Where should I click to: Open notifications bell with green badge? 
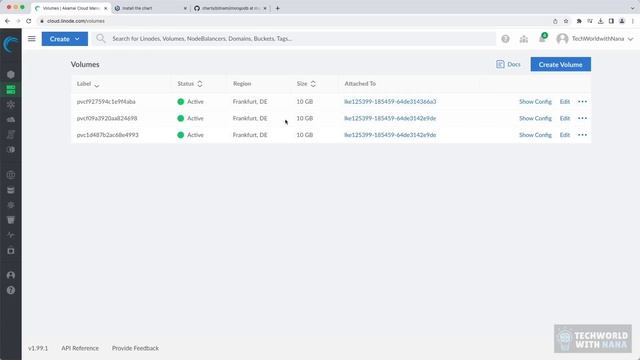tap(542, 38)
